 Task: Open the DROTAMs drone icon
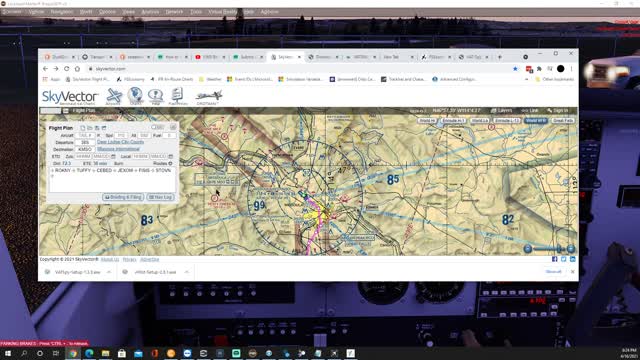click(x=209, y=97)
